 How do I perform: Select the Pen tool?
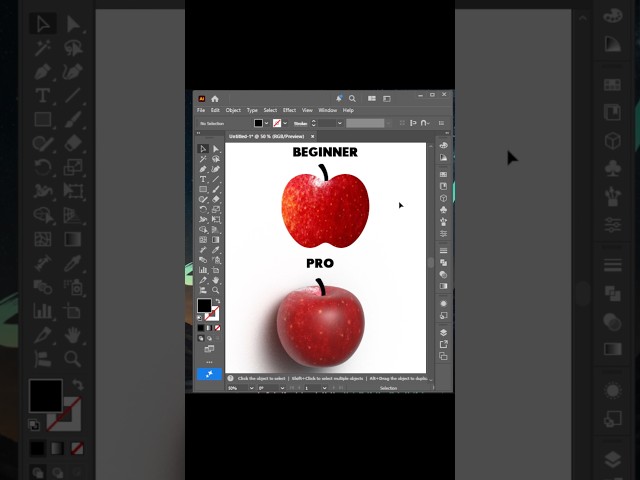point(203,169)
